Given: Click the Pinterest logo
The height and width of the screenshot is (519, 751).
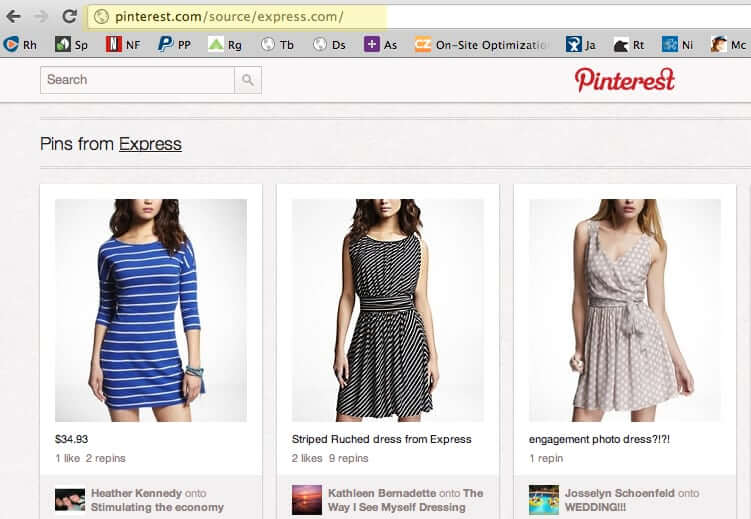Looking at the screenshot, I should (x=624, y=80).
